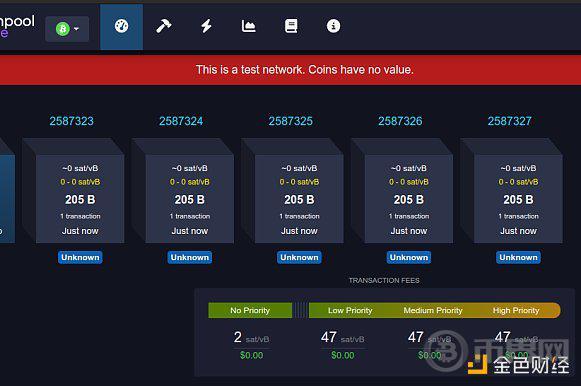Viewport: 581px width, 386px height.
Task: Open block height 2587324 link
Action: coord(181,121)
